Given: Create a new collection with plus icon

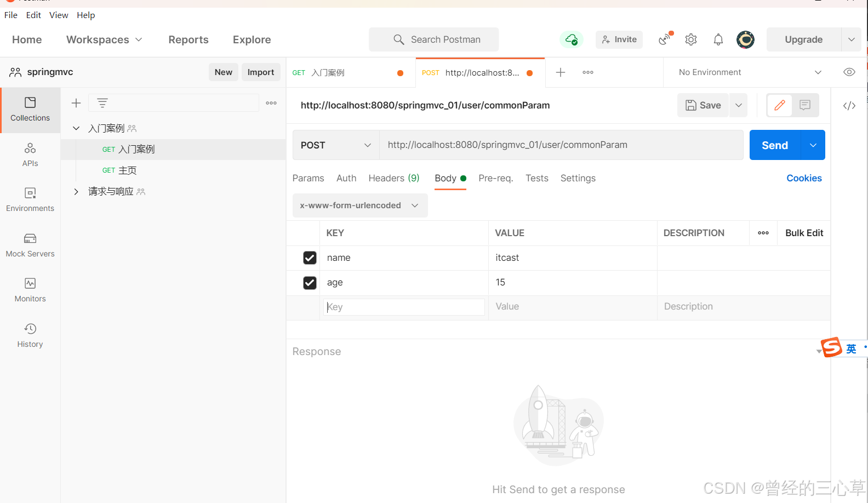Looking at the screenshot, I should pos(76,103).
